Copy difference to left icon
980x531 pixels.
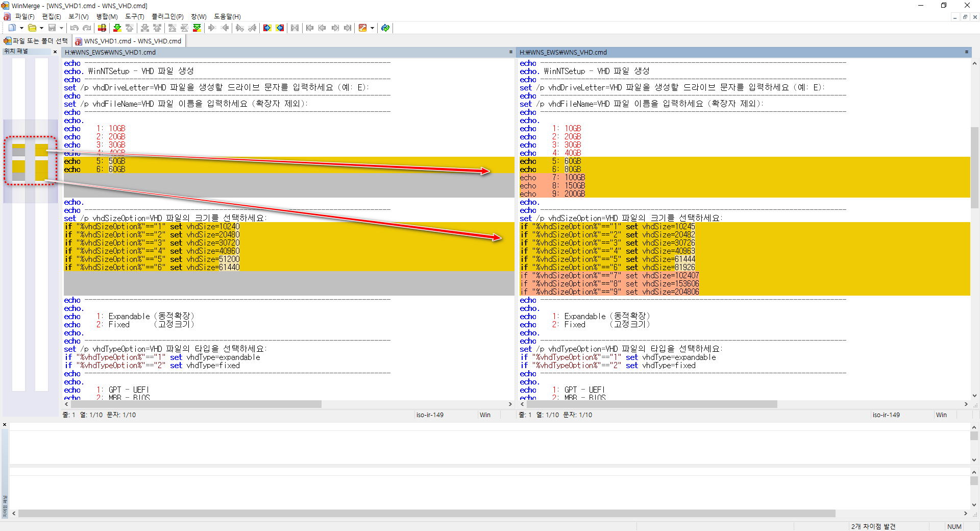tap(225, 28)
